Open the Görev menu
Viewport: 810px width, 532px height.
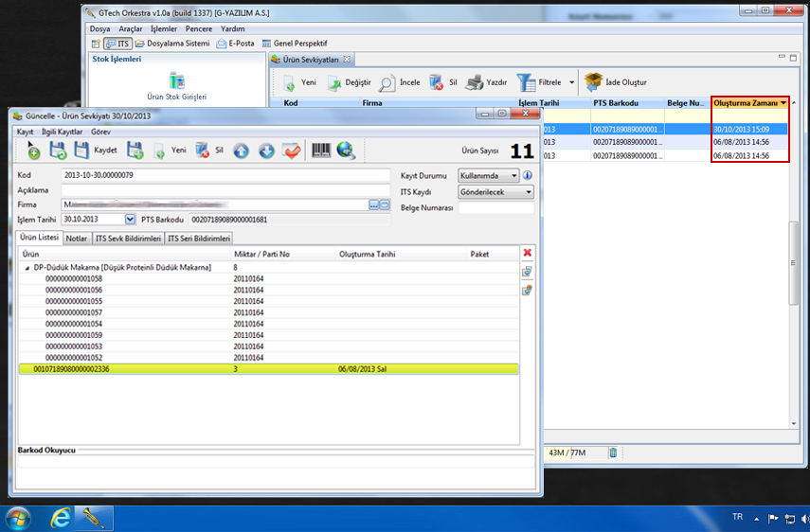click(x=100, y=132)
